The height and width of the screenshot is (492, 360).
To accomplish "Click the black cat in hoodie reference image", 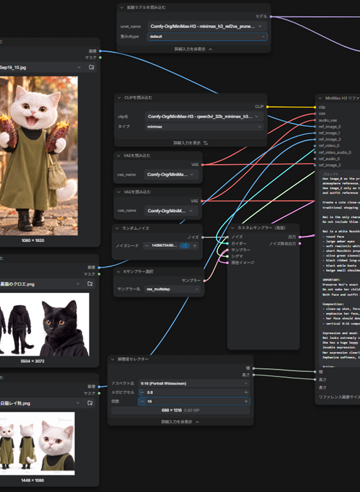I will [x=44, y=324].
